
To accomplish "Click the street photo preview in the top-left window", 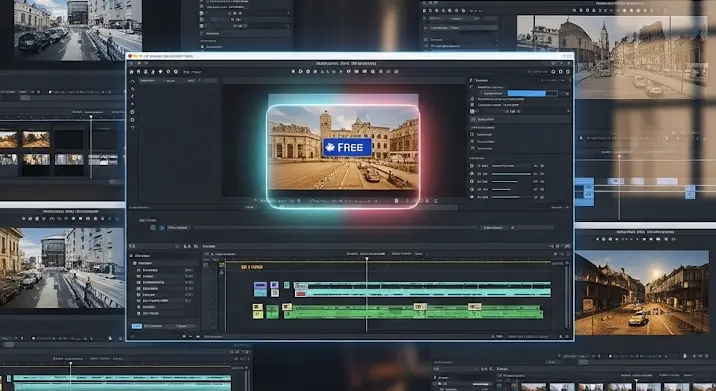I will (78, 31).
